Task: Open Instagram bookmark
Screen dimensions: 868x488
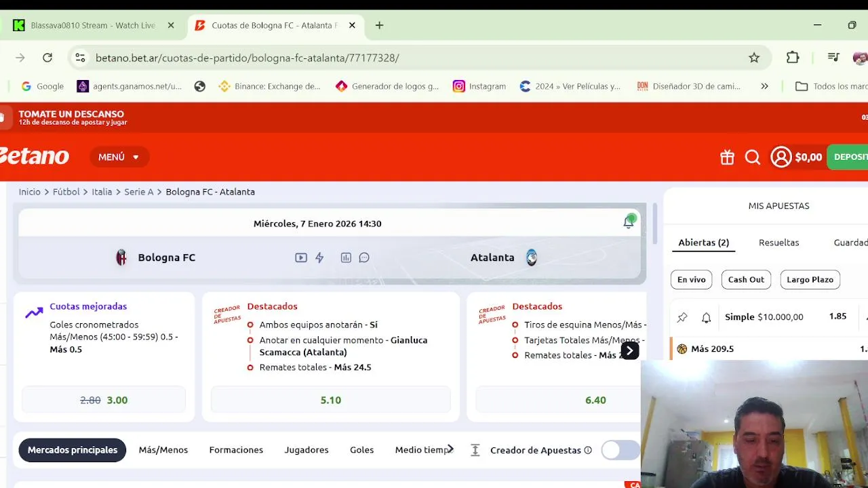Action: (x=479, y=86)
